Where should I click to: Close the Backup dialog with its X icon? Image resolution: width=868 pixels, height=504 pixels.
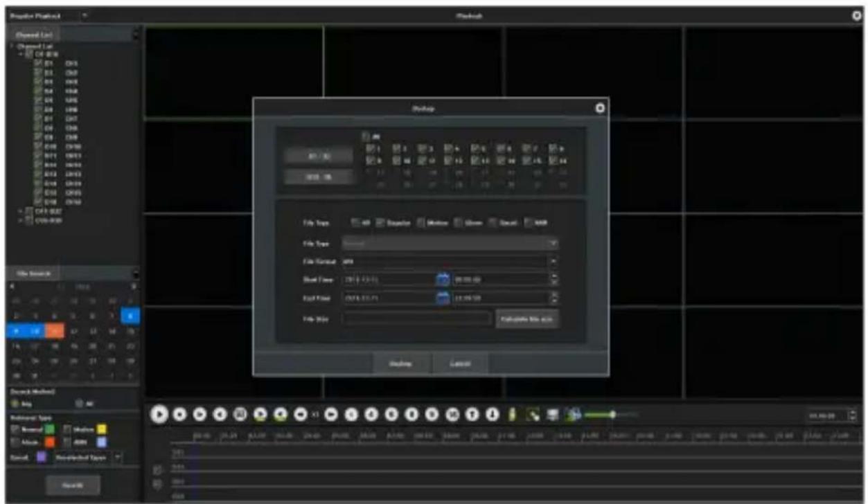tap(601, 109)
